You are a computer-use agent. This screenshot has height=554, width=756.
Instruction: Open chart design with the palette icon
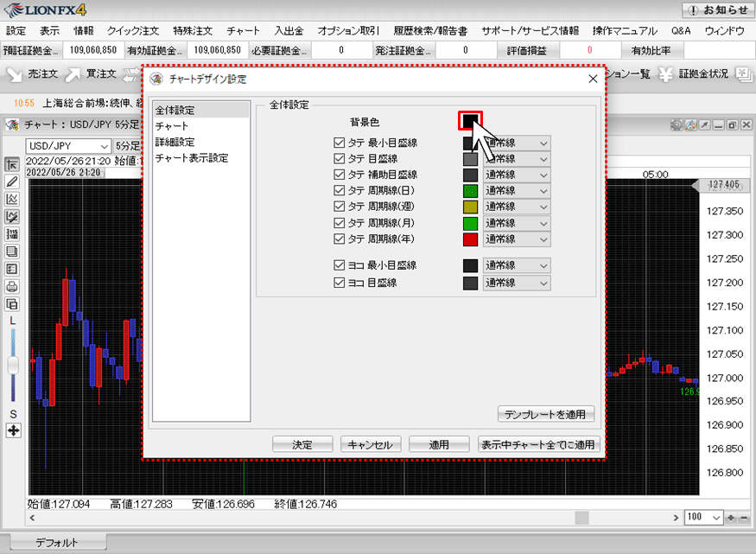tap(691, 125)
